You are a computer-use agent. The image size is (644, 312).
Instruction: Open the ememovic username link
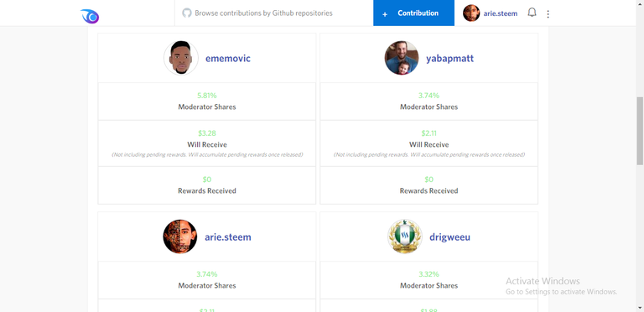pos(228,59)
